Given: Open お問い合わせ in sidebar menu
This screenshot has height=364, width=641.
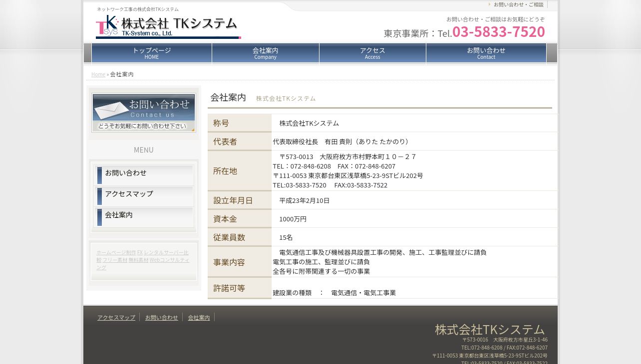Looking at the screenshot, I should 144,175.
